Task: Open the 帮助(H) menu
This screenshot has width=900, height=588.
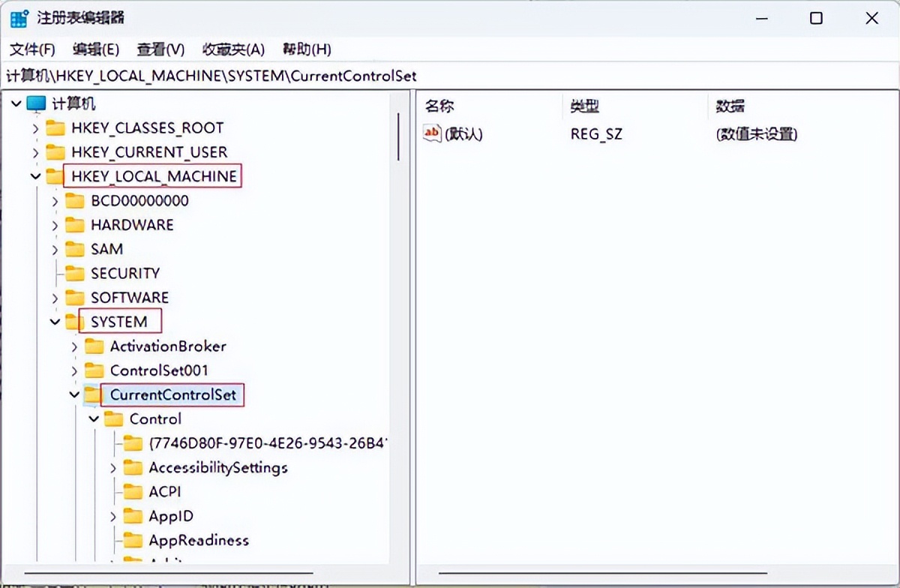Action: pyautogui.click(x=307, y=49)
